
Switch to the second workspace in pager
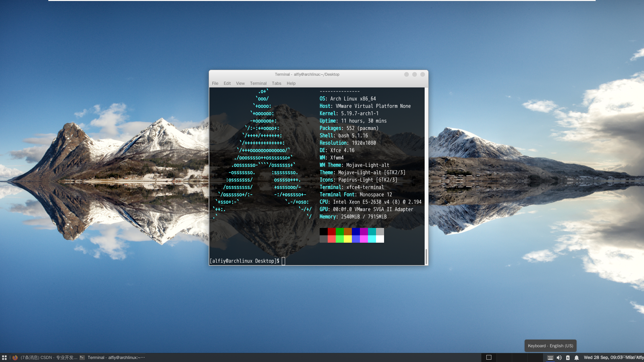(504, 358)
